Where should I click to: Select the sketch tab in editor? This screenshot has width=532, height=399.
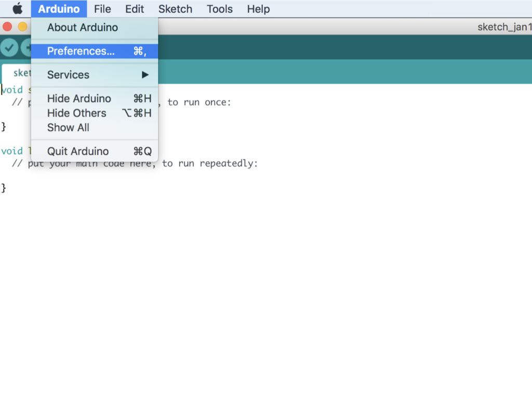[16, 73]
